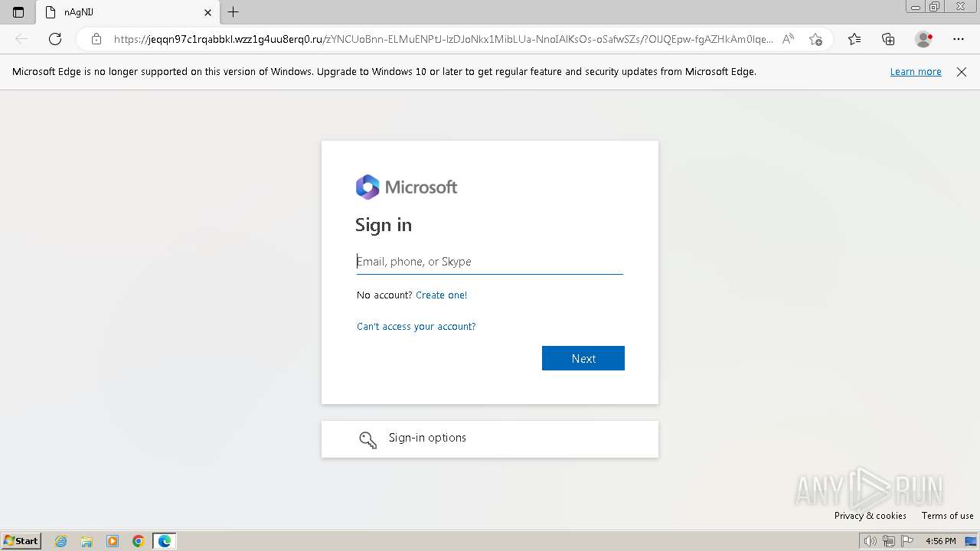980x551 pixels.
Task: Click Can't access your account? link
Action: coord(416,326)
